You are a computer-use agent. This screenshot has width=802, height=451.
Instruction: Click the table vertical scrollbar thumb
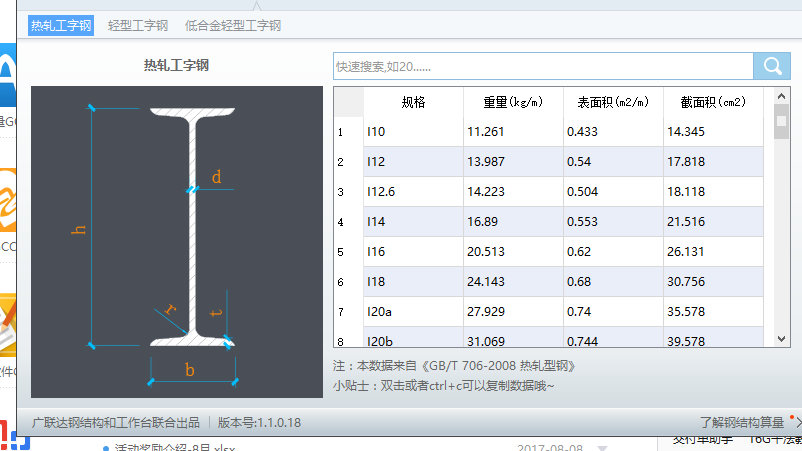[x=781, y=121]
